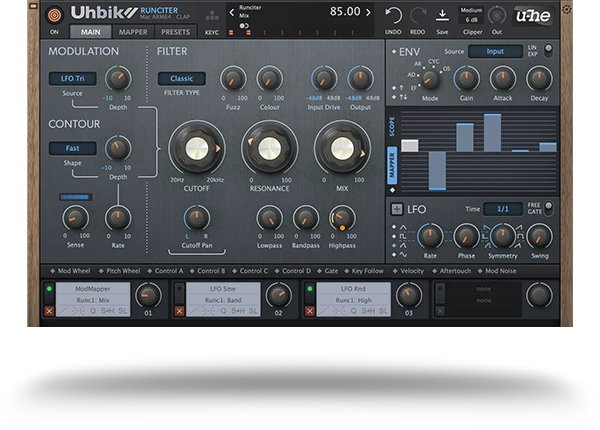Image resolution: width=600 pixels, height=430 pixels.
Task: Click the large CUTOFF knob
Action: (195, 149)
